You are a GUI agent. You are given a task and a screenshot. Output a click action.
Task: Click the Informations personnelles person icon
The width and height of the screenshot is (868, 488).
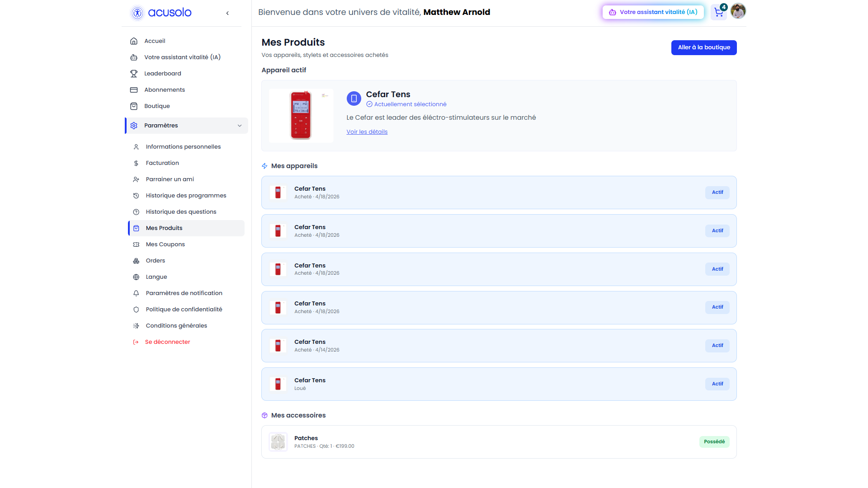(x=136, y=147)
